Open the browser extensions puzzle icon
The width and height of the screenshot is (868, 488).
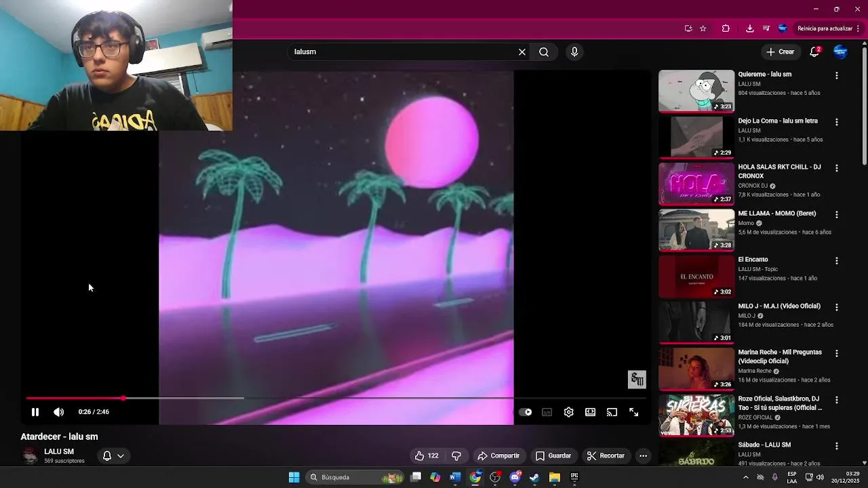click(726, 28)
